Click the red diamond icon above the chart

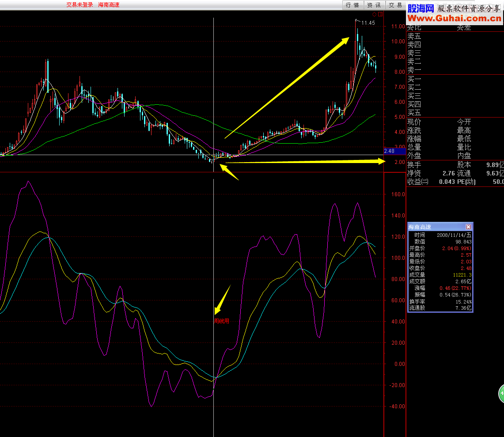(374, 14)
